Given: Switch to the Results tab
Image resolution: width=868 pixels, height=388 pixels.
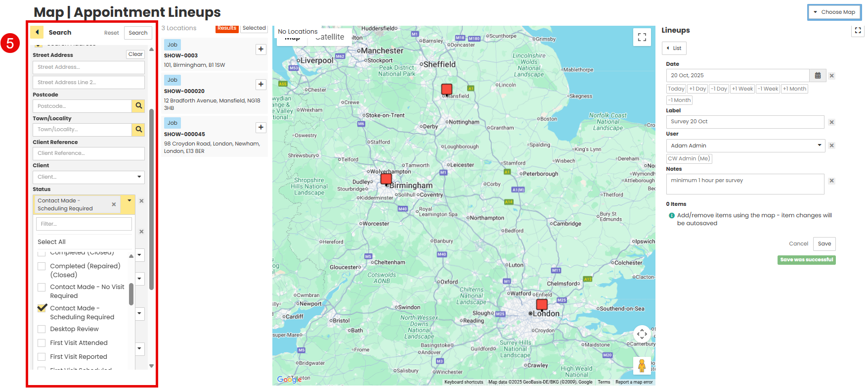Looking at the screenshot, I should pyautogui.click(x=227, y=28).
